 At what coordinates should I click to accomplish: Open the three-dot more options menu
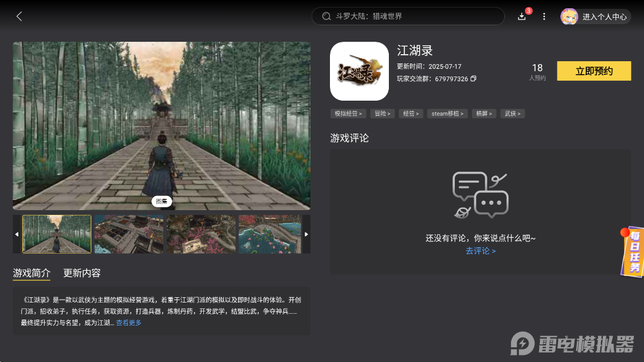pyautogui.click(x=544, y=16)
